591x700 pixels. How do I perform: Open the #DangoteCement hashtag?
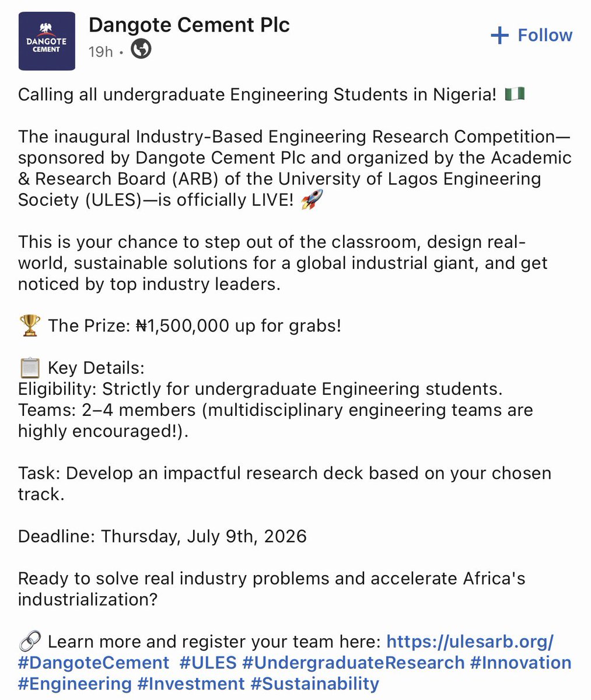(94, 663)
